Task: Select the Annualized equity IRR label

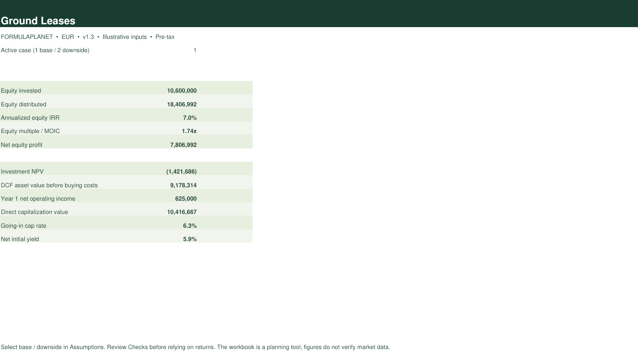Action: [x=30, y=118]
